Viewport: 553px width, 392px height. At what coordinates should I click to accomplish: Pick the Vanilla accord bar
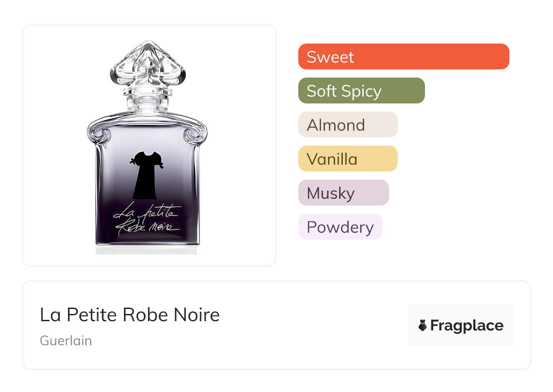tap(347, 159)
